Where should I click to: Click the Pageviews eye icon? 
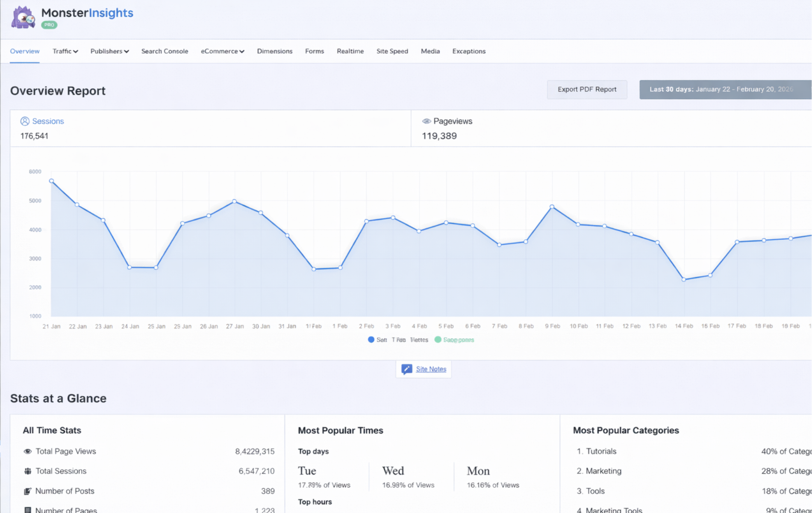426,121
